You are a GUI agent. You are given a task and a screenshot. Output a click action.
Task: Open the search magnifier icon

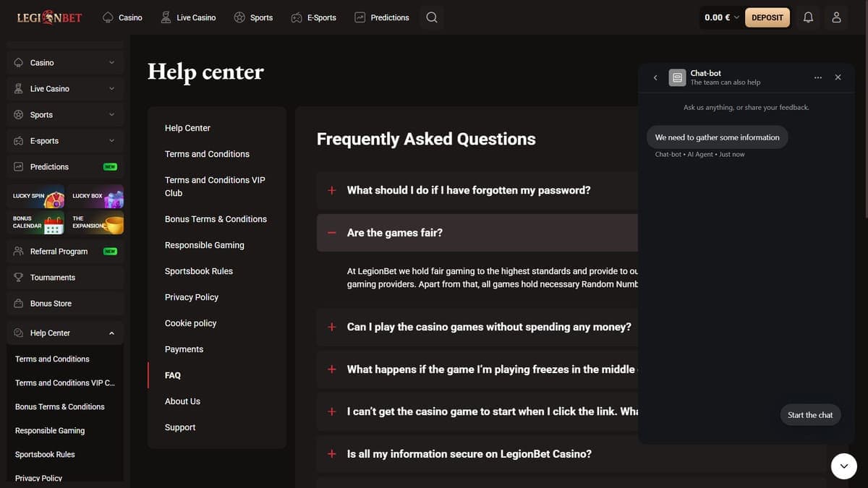[x=432, y=17]
